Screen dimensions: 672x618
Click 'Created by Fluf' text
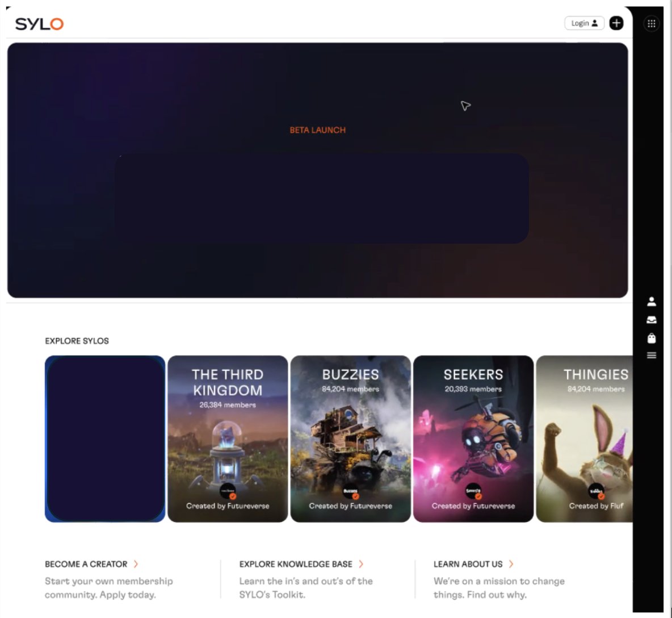596,506
